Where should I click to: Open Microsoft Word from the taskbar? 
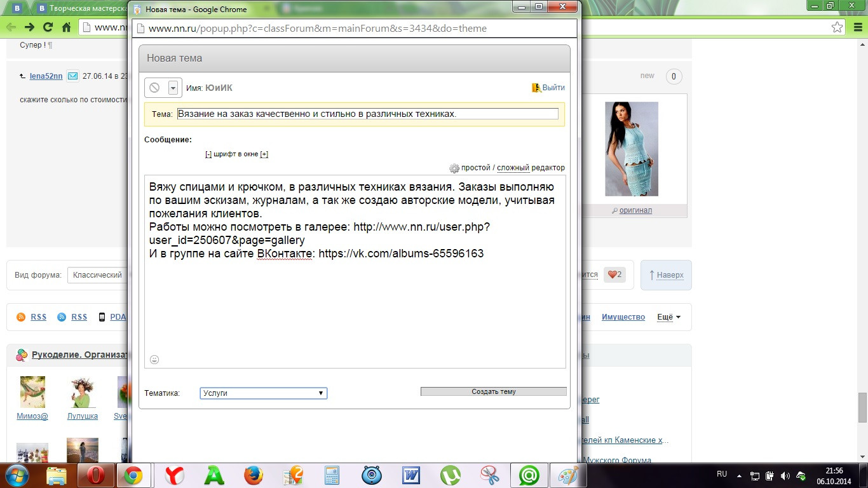tap(411, 475)
